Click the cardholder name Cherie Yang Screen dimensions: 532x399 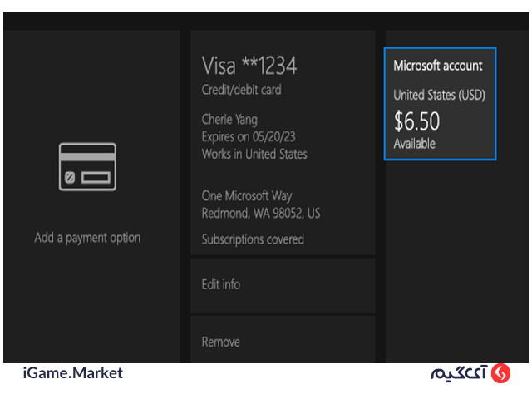tap(229, 120)
